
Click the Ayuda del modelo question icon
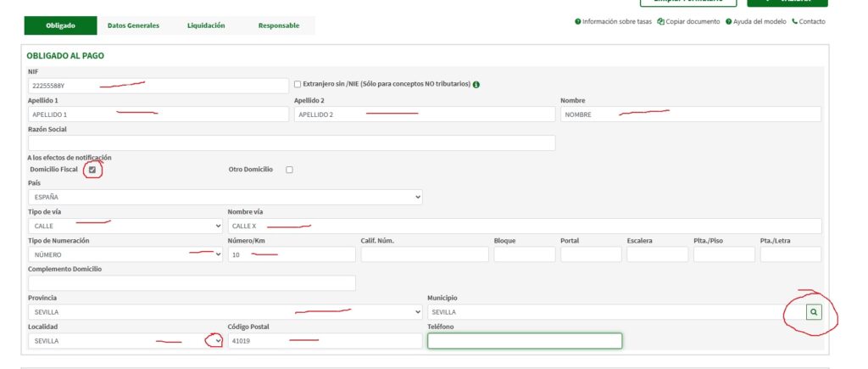click(729, 22)
